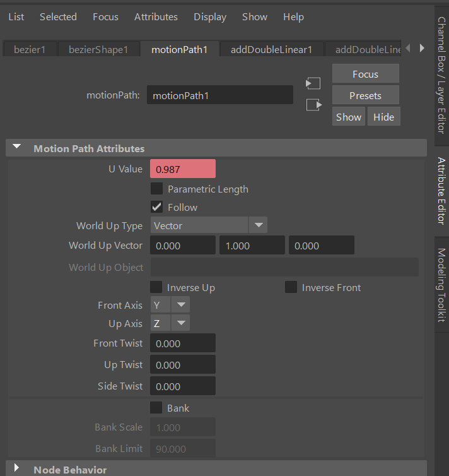Click the Up Twist value field

pos(183,365)
